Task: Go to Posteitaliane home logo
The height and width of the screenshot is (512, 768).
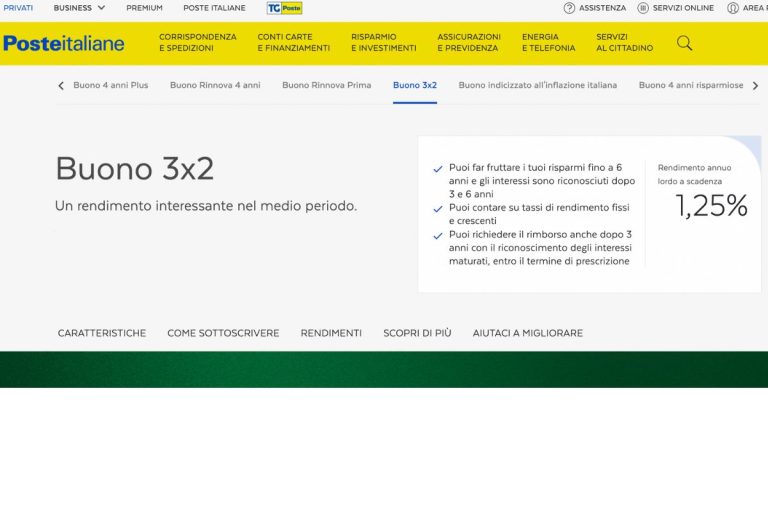Action: click(64, 43)
